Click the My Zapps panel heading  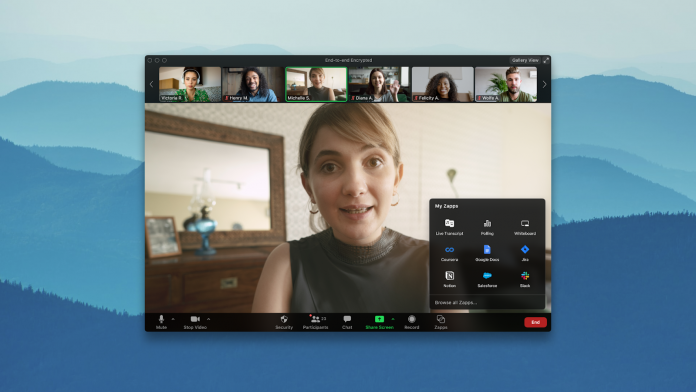click(x=447, y=206)
